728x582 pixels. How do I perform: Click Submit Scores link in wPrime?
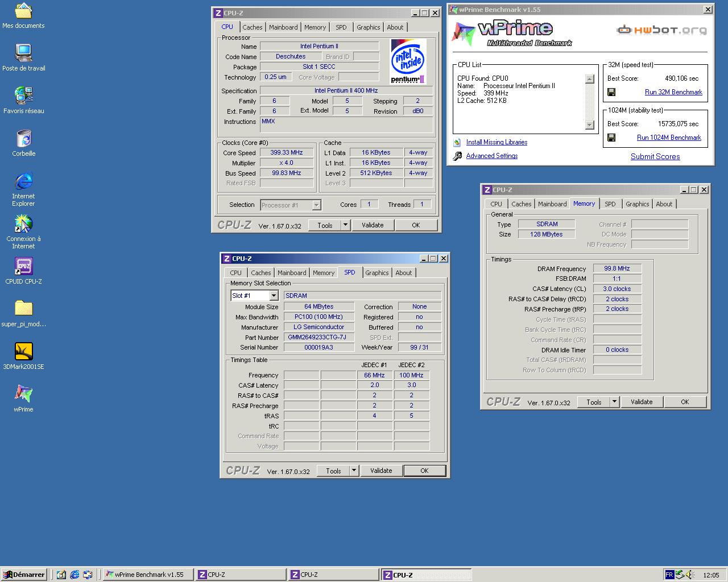click(x=655, y=157)
